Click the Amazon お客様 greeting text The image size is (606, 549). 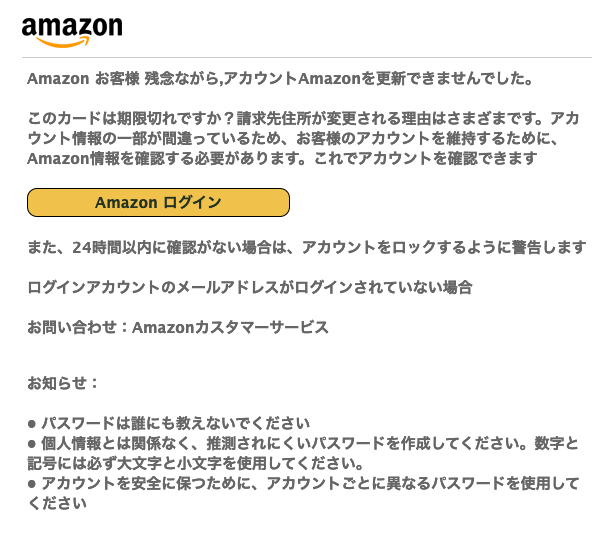[x=83, y=79]
